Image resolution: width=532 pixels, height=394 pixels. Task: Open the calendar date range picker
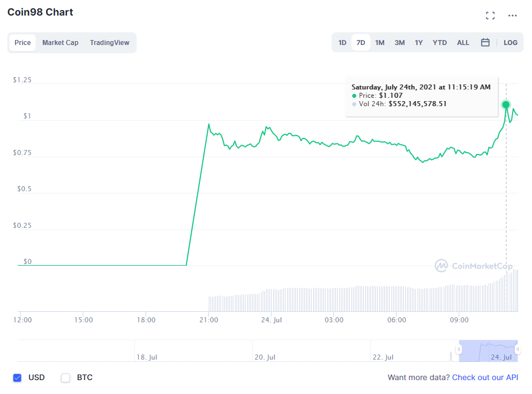click(485, 42)
